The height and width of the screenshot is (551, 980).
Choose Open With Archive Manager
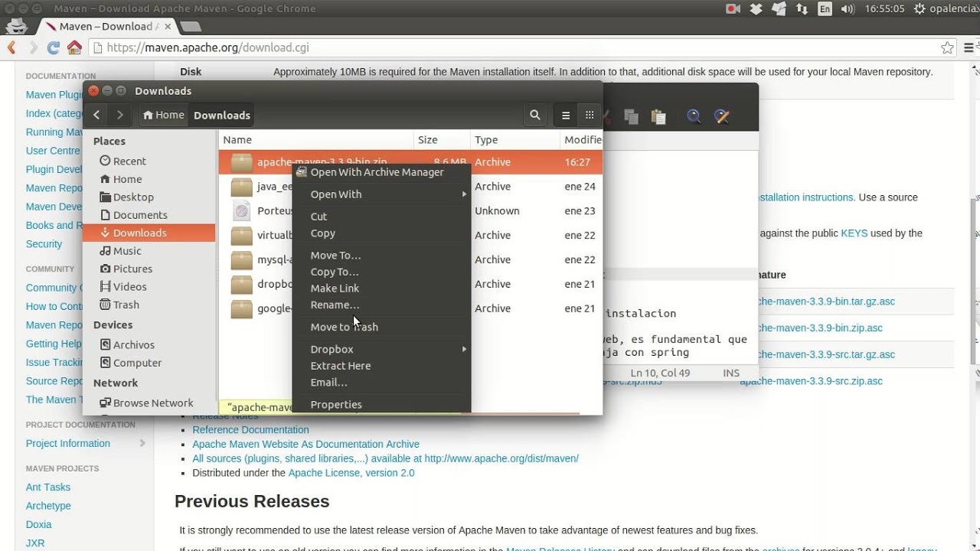click(381, 172)
